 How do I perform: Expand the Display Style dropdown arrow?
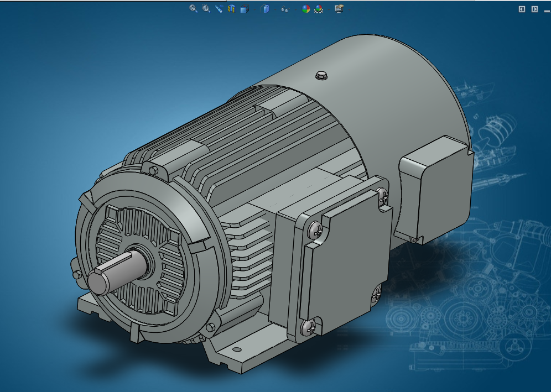point(275,9)
